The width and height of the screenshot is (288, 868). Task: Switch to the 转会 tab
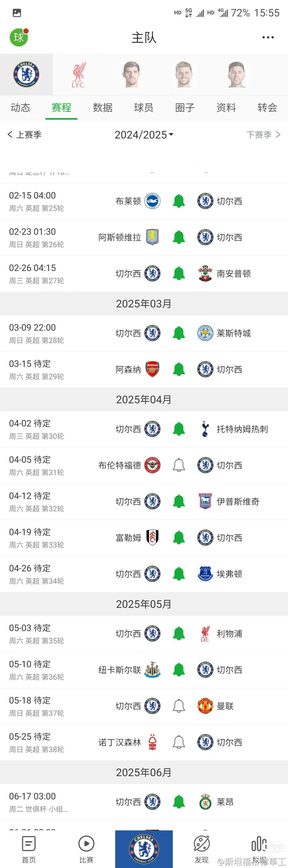pyautogui.click(x=267, y=107)
